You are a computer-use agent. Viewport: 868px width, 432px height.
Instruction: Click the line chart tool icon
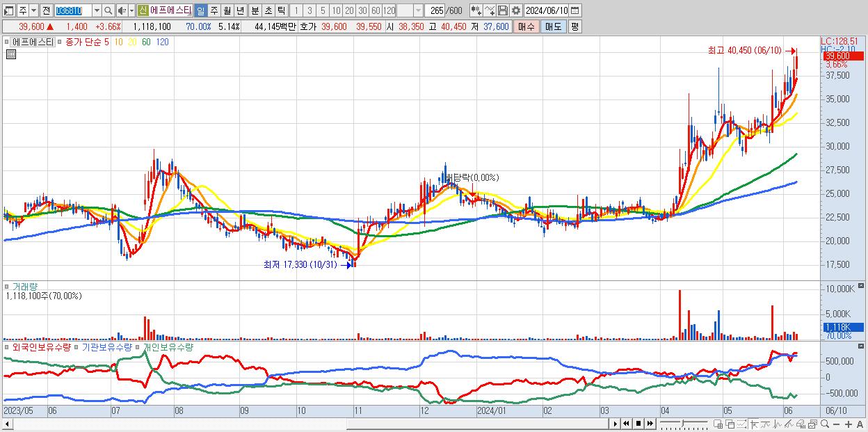coord(490,10)
